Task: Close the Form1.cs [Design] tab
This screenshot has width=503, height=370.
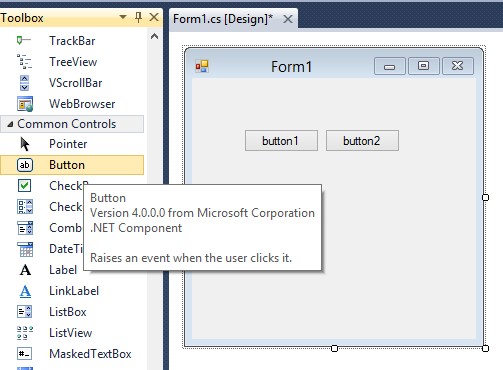Action: coord(288,19)
